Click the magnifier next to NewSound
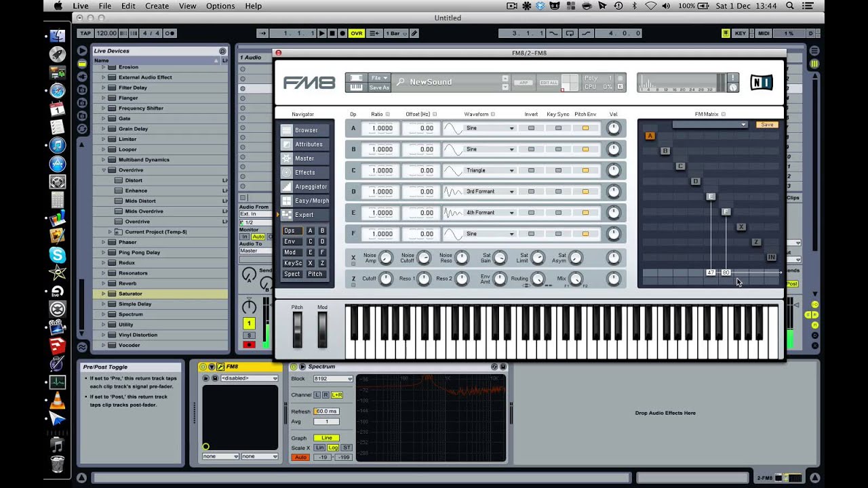The image size is (868, 488). click(x=401, y=82)
